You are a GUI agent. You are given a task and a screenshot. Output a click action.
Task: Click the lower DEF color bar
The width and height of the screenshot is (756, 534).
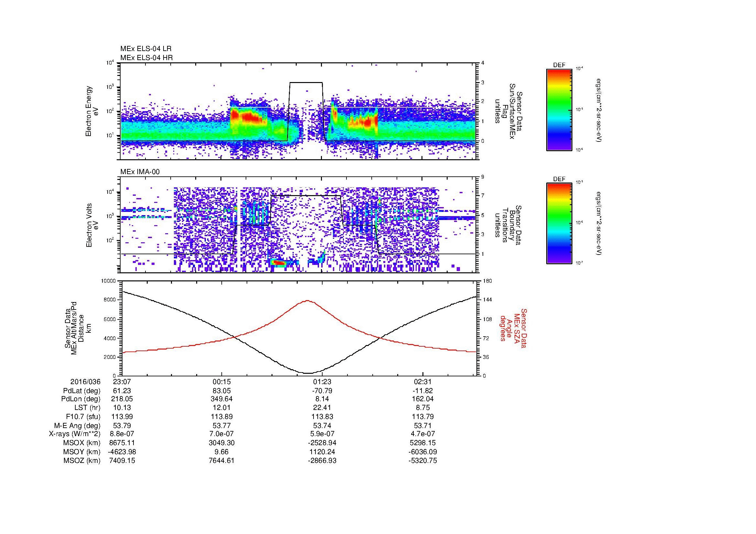click(559, 224)
